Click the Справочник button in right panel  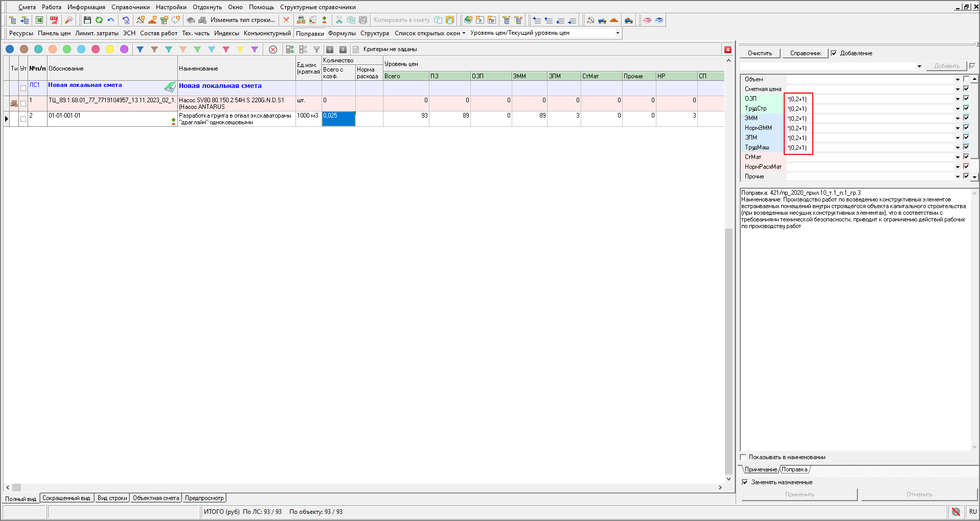[x=805, y=53]
